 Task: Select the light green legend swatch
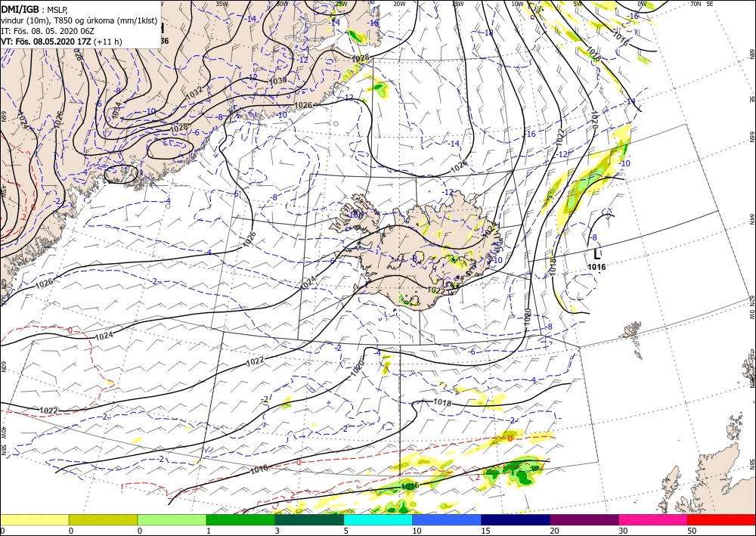click(172, 519)
